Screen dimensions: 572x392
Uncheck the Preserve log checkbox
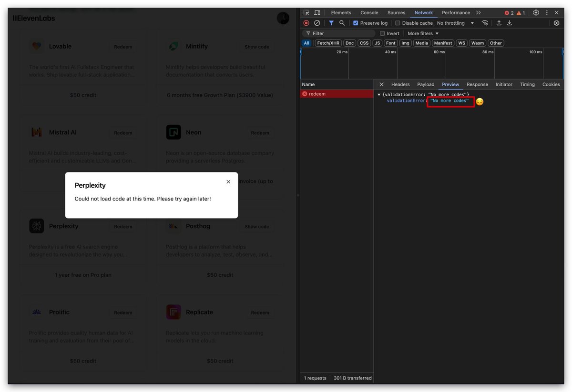(x=356, y=23)
